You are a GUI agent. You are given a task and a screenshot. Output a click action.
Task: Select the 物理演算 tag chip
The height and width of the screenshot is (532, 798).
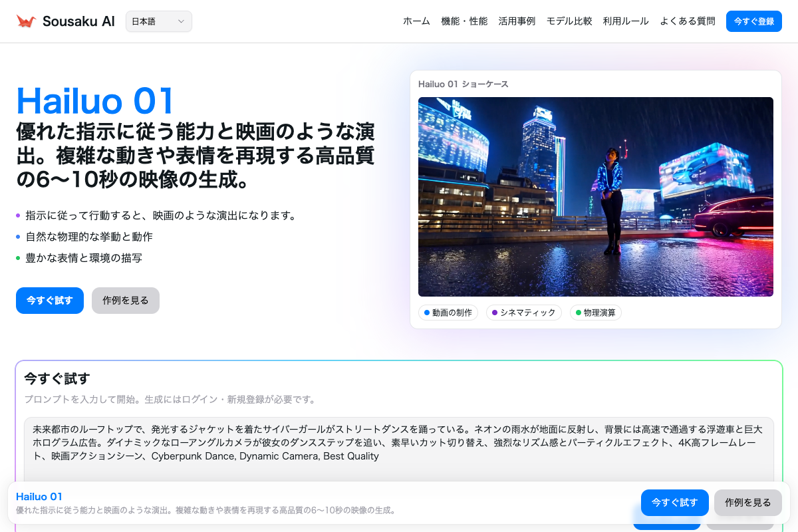(595, 313)
